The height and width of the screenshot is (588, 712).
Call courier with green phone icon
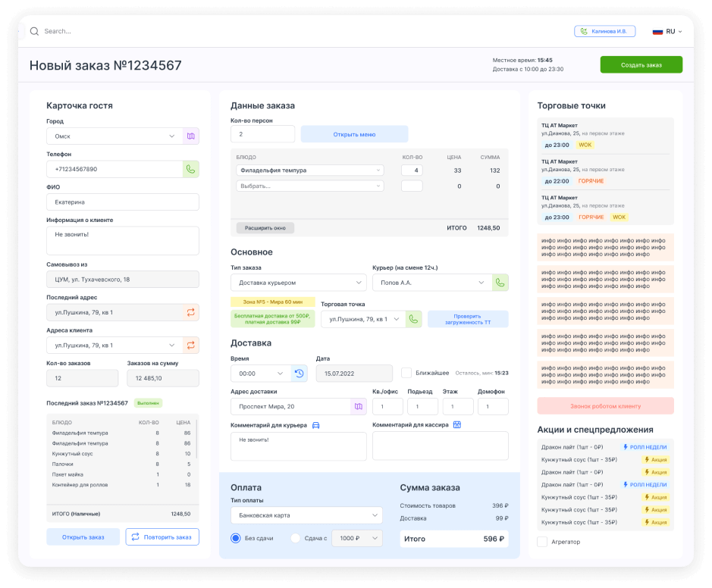tap(500, 283)
